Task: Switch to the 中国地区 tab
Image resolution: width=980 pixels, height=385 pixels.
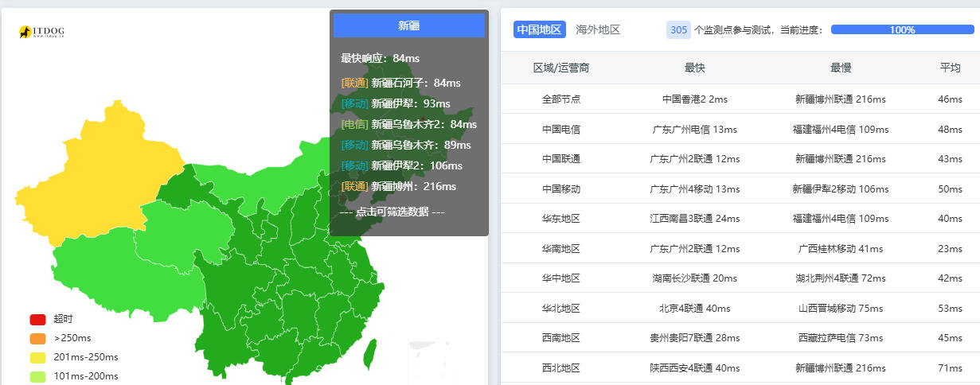Action: click(539, 29)
